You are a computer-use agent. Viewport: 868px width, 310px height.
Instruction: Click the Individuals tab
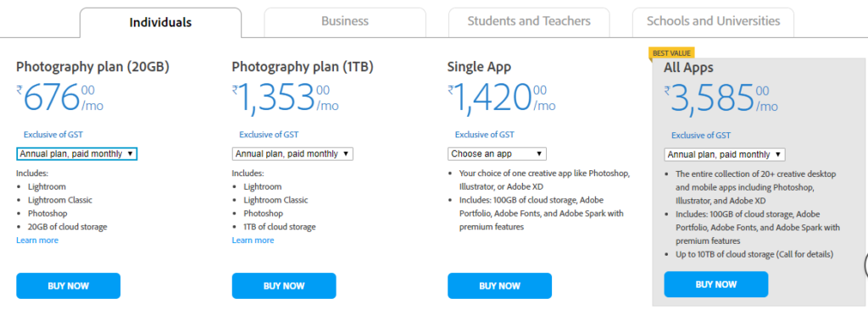160,23
